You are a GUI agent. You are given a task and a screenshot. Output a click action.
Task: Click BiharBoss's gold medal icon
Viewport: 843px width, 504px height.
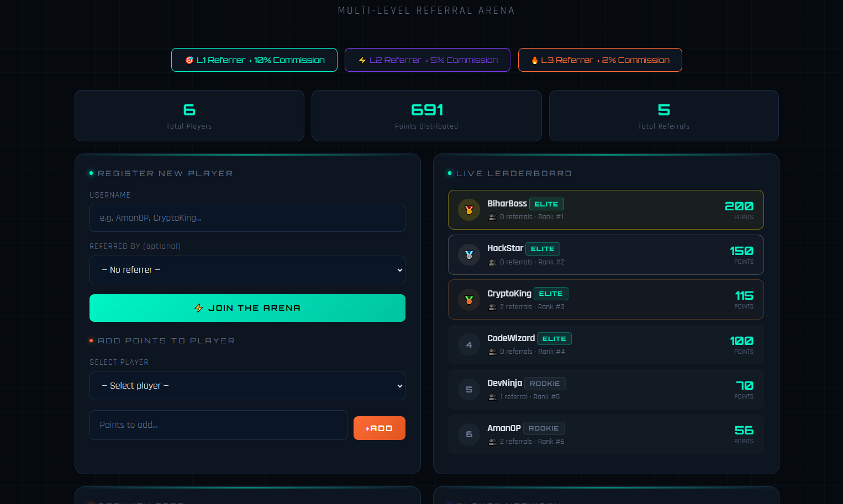click(468, 210)
